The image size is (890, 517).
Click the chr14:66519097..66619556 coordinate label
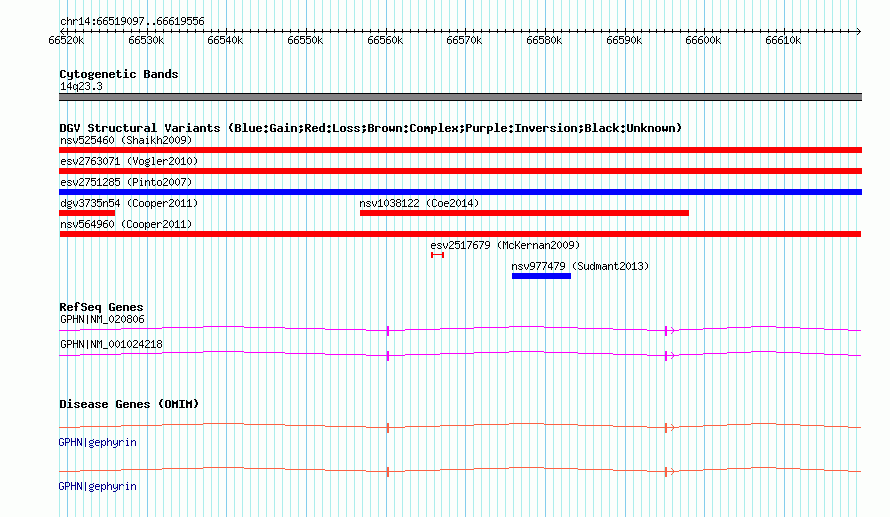132,22
